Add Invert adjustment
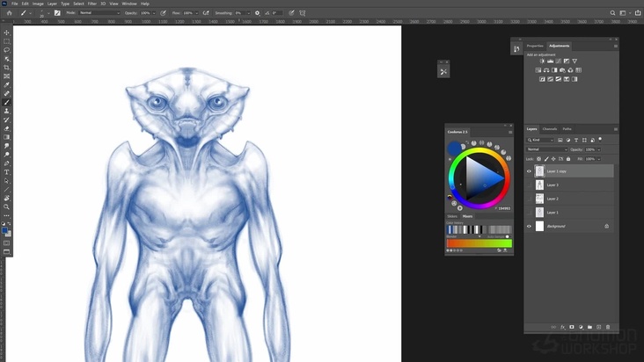Screen dimensions: 644x362 pyautogui.click(x=542, y=79)
